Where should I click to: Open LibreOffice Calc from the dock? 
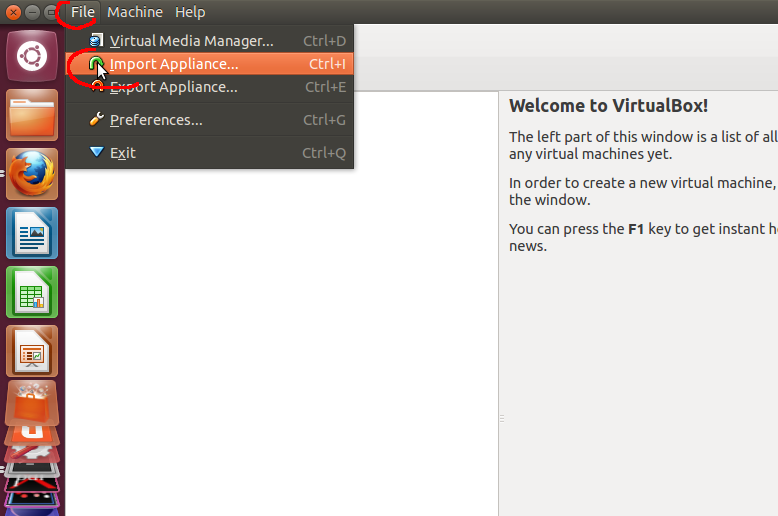point(32,292)
